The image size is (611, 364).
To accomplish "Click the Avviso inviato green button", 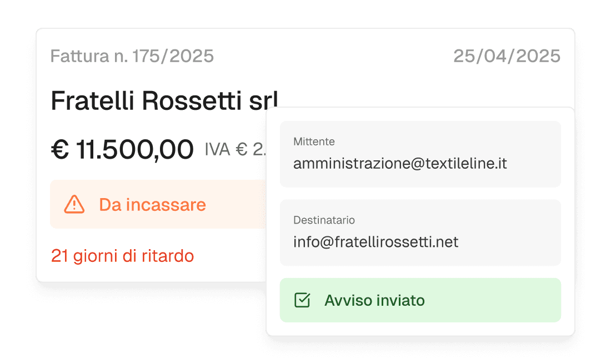I will 420,300.
